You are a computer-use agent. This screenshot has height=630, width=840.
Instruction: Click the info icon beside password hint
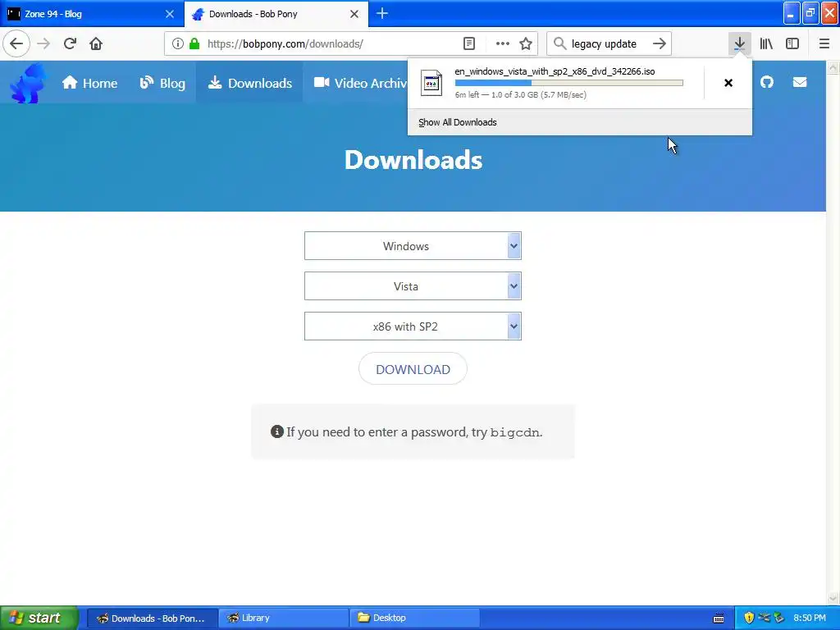pyautogui.click(x=277, y=431)
